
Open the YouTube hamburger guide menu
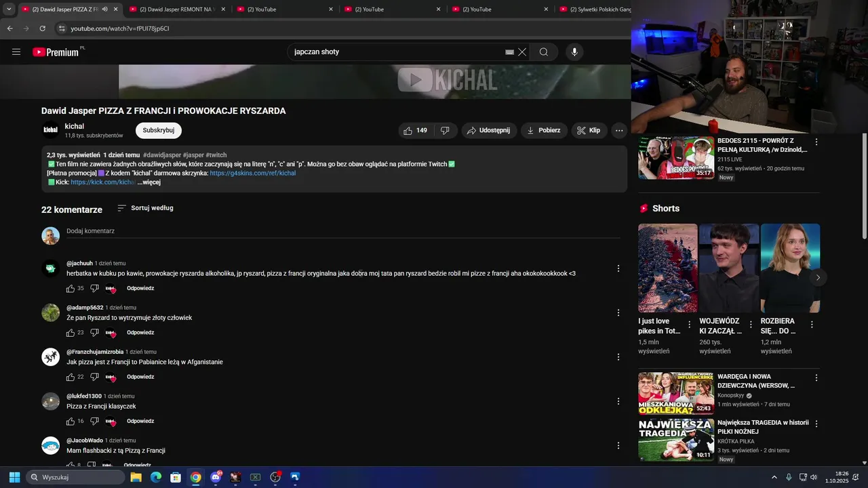(16, 52)
